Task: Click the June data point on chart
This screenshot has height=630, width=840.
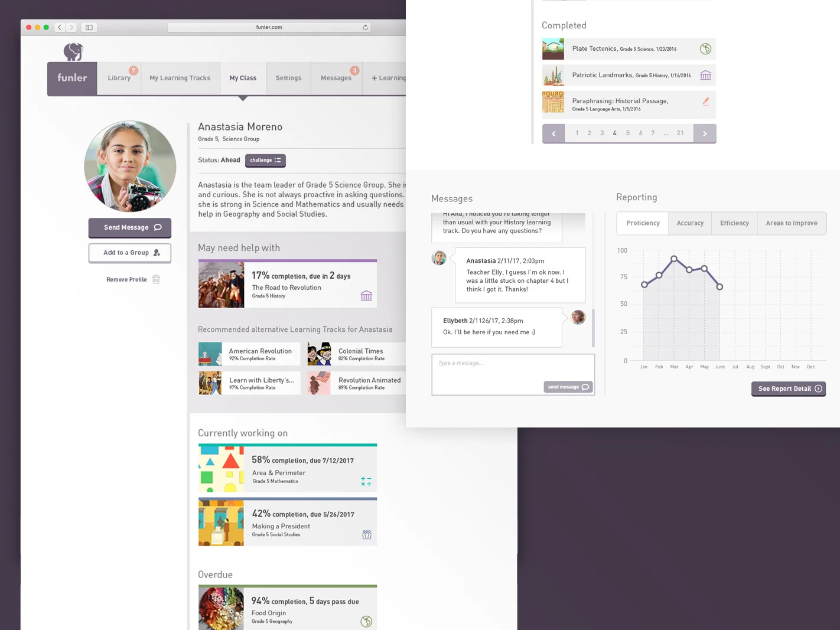Action: pyautogui.click(x=719, y=287)
